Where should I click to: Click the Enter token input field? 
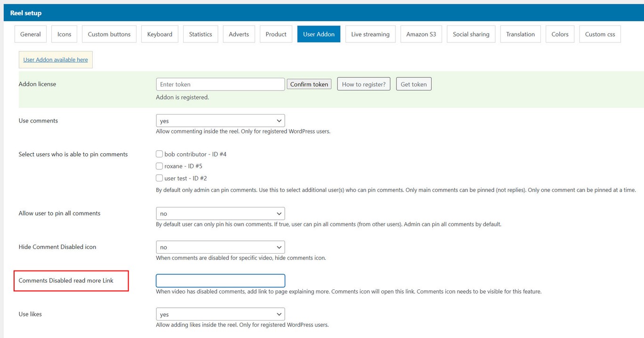[220, 84]
